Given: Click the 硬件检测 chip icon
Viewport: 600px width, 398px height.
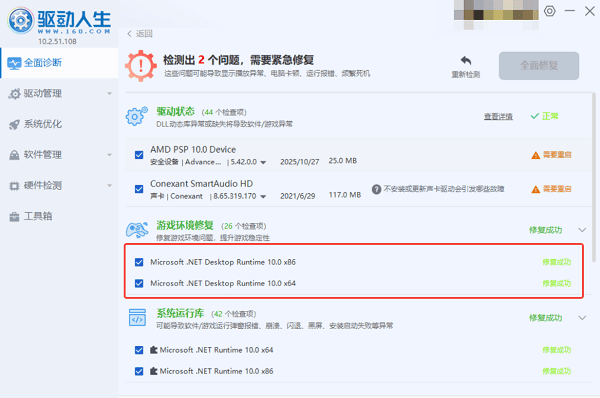Looking at the screenshot, I should (14, 186).
